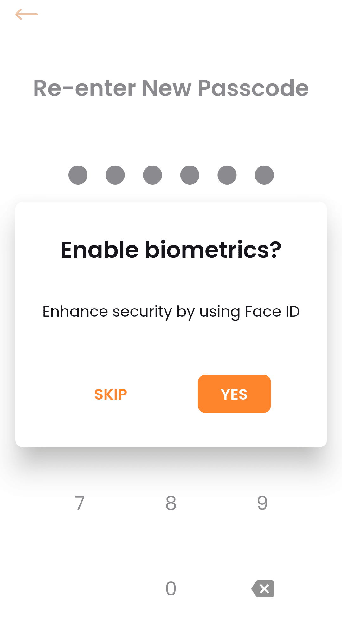Tap the fourth passcode dot
Viewport: 342px width, 644px height.
click(x=190, y=175)
